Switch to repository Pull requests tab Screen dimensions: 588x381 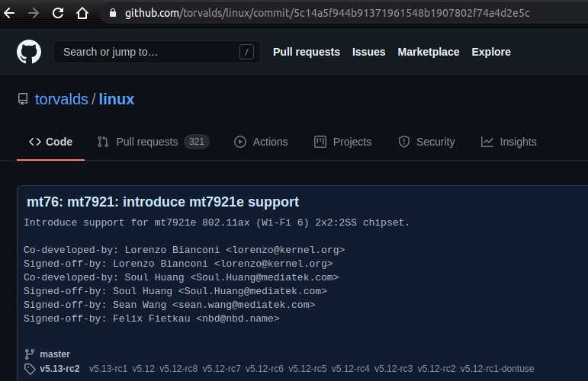click(153, 142)
